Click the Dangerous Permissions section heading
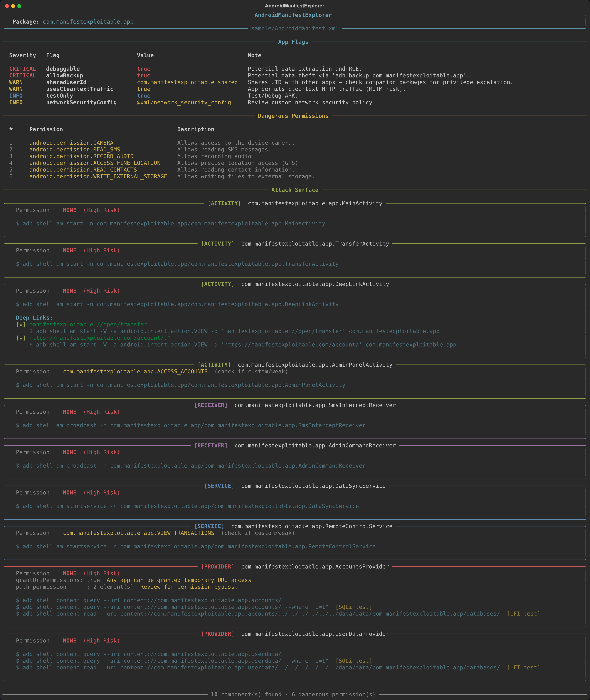Viewport: 590px width, 700px height. (293, 116)
